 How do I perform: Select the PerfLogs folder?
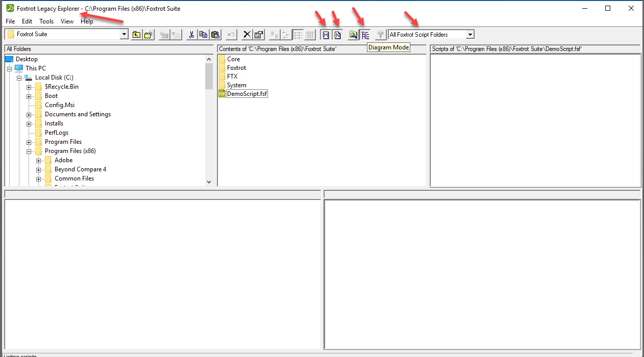pos(57,133)
